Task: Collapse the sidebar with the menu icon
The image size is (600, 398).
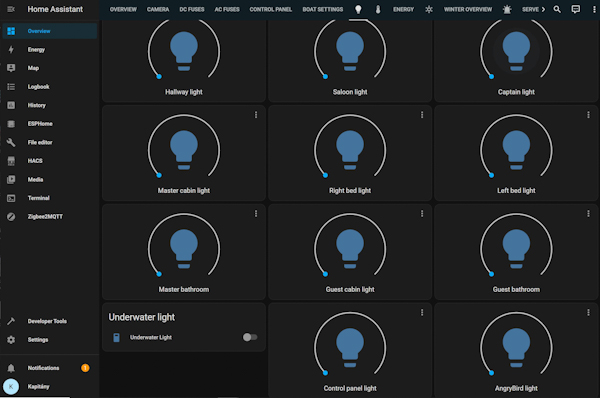Action: point(11,9)
